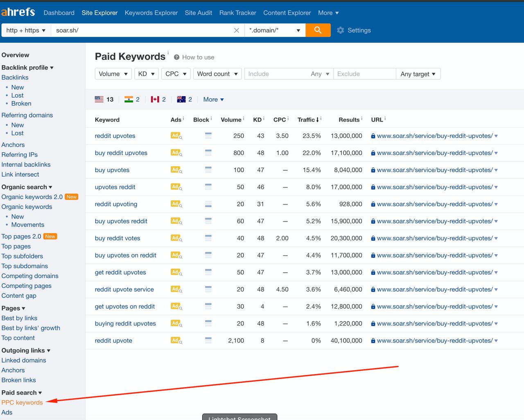This screenshot has width=524, height=420.
Task: Open the Any target dropdown
Action: (x=418, y=74)
